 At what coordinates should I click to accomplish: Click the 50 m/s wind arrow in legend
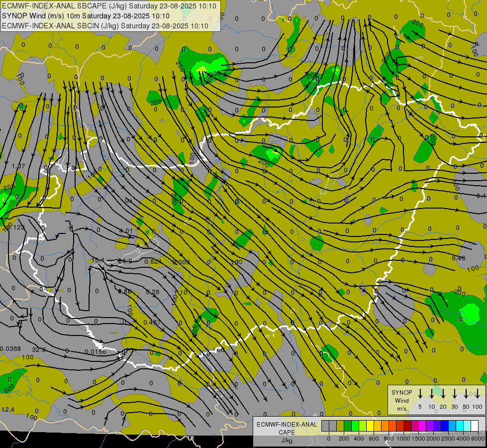[466, 393]
